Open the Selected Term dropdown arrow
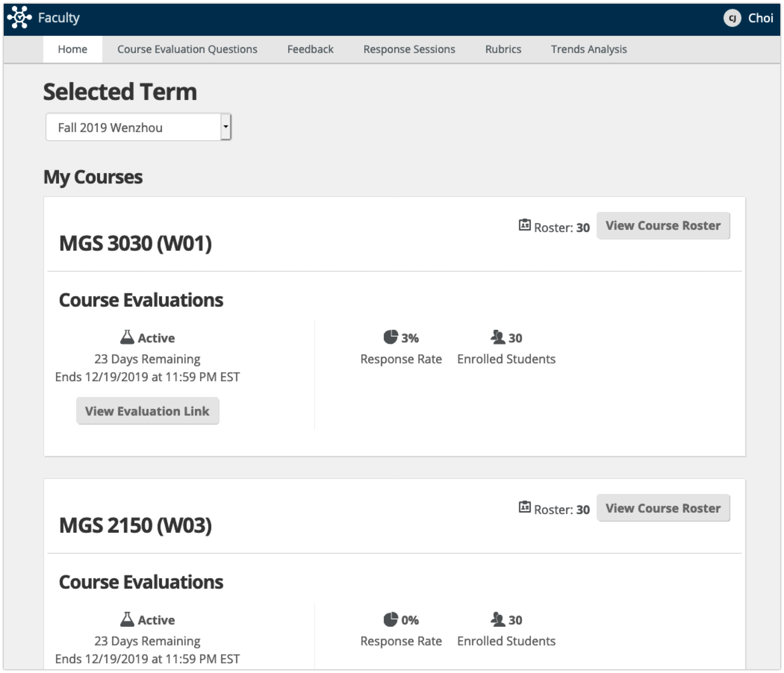Image resolution: width=784 pixels, height=673 pixels. [x=225, y=127]
